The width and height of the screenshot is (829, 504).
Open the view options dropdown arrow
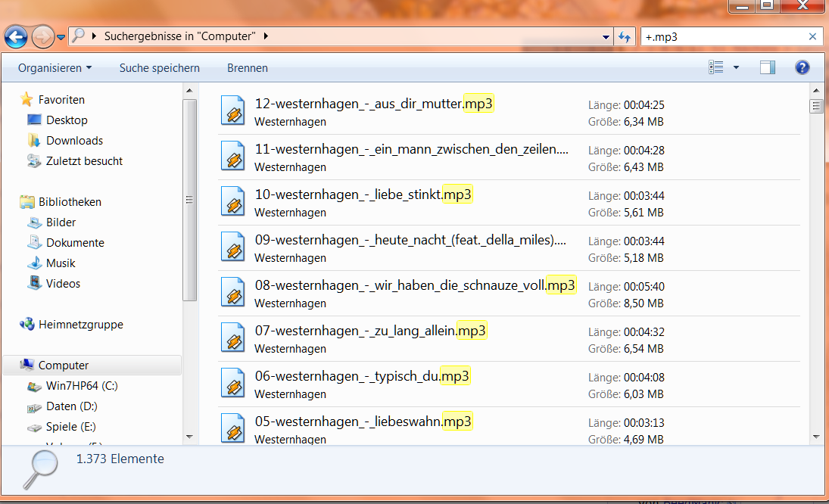736,67
